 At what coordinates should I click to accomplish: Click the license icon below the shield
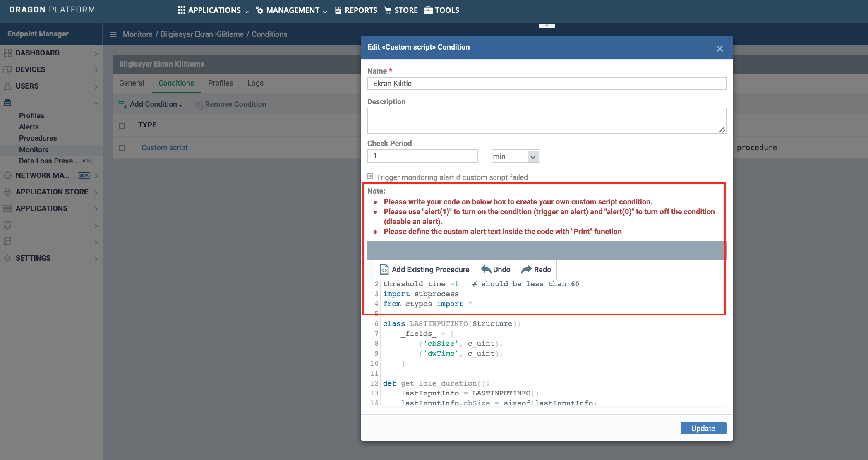[x=7, y=242]
